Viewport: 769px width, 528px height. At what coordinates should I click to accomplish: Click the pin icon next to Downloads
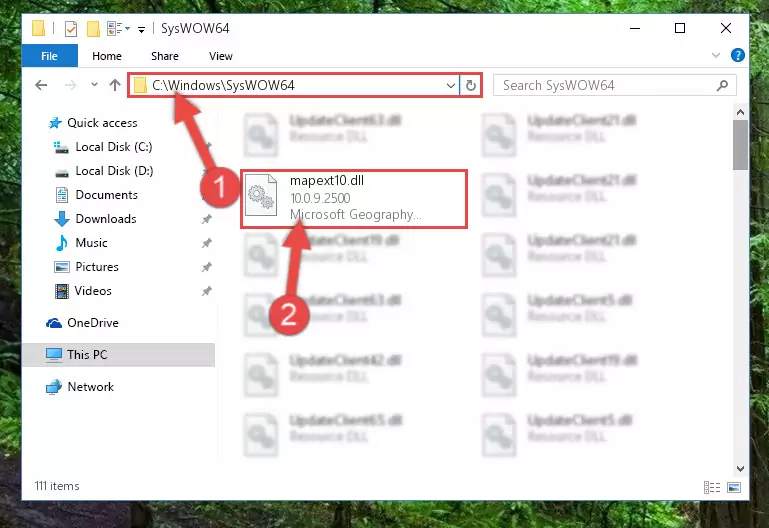207,219
